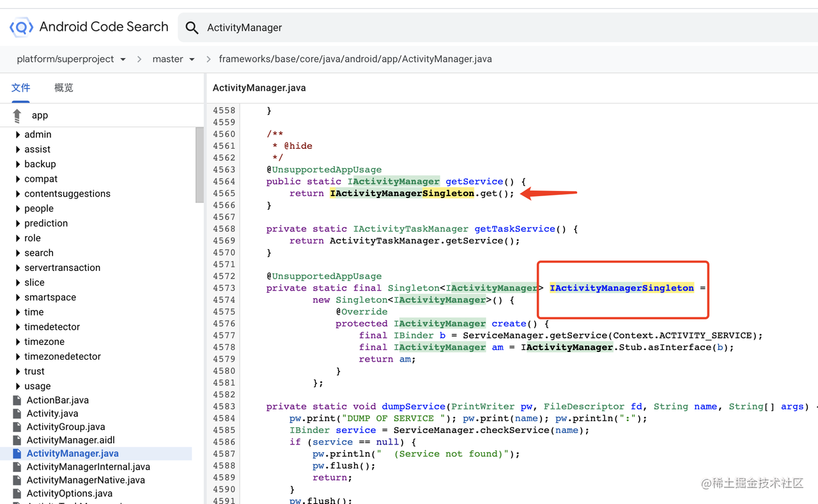Expand the assist folder
The height and width of the screenshot is (504, 818).
17,149
